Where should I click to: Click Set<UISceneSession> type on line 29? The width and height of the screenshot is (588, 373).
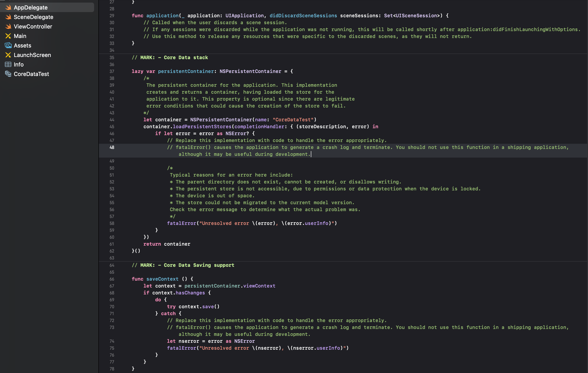(412, 16)
